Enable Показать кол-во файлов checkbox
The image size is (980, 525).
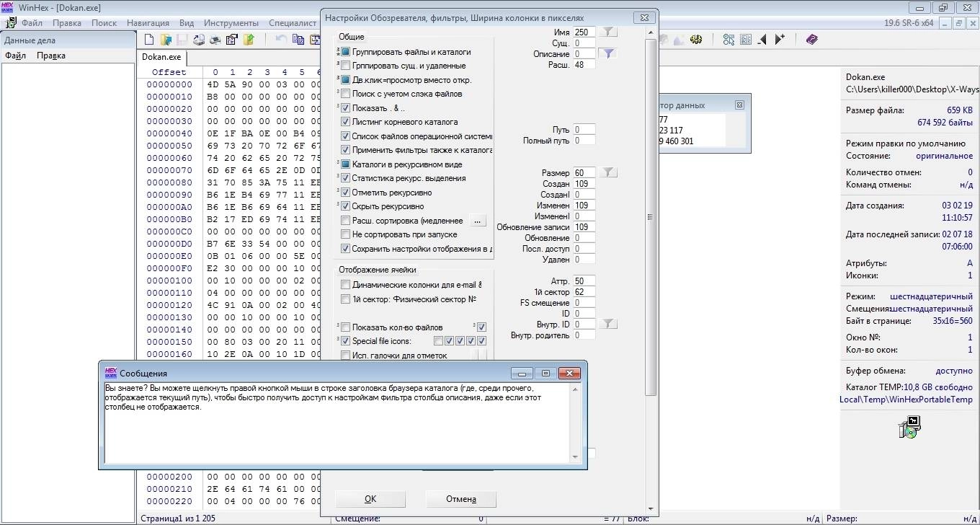pyautogui.click(x=345, y=327)
